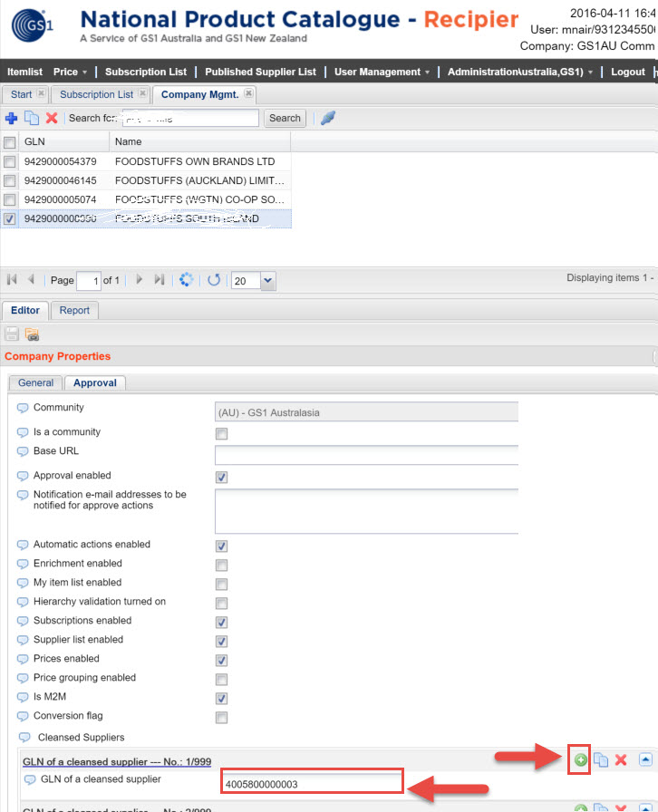Close the Start tab
This screenshot has height=812, width=658.
41,93
